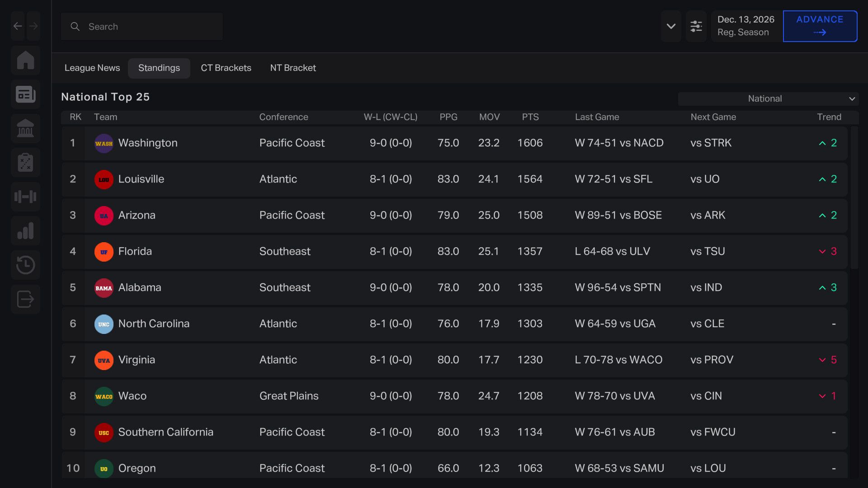Expand the chevron dropdown near date
This screenshot has height=488, width=868.
[671, 26]
